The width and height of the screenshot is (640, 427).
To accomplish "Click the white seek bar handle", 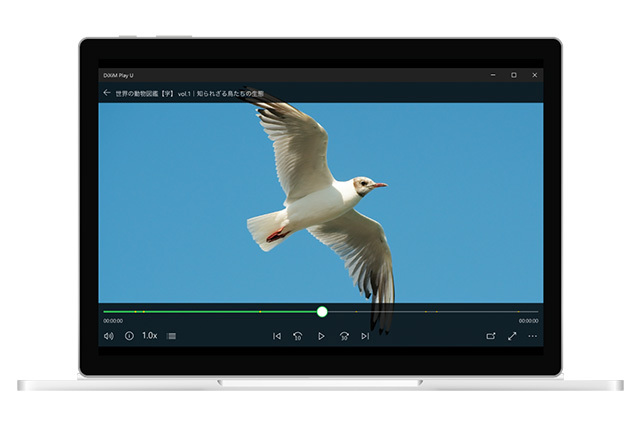I will (322, 312).
